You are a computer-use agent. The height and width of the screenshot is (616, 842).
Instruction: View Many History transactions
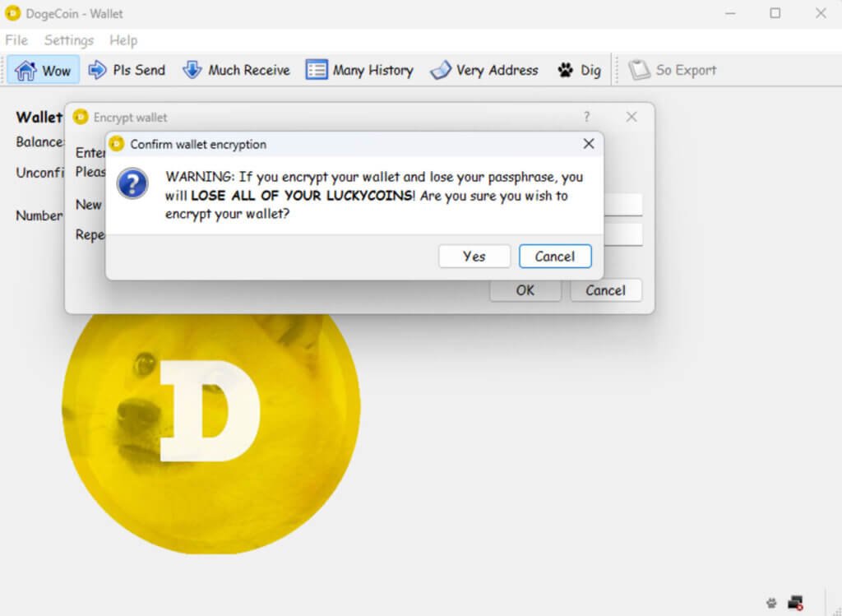click(x=359, y=70)
